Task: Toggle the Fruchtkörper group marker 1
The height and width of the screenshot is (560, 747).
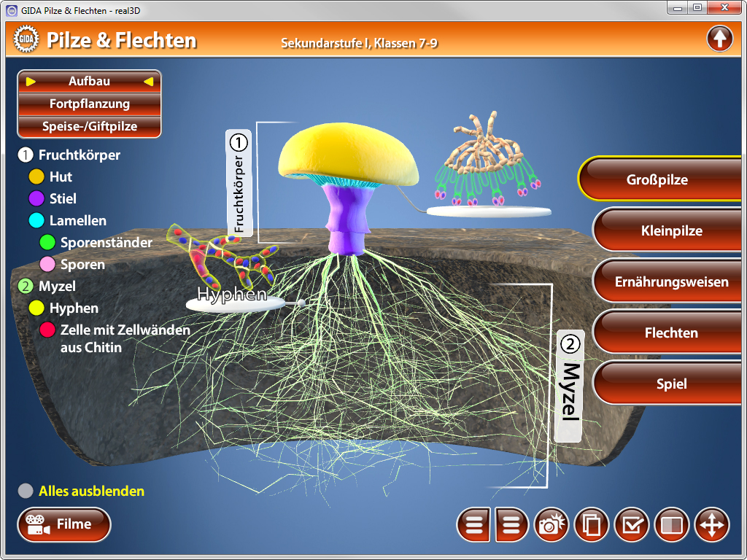Action: [x=26, y=155]
